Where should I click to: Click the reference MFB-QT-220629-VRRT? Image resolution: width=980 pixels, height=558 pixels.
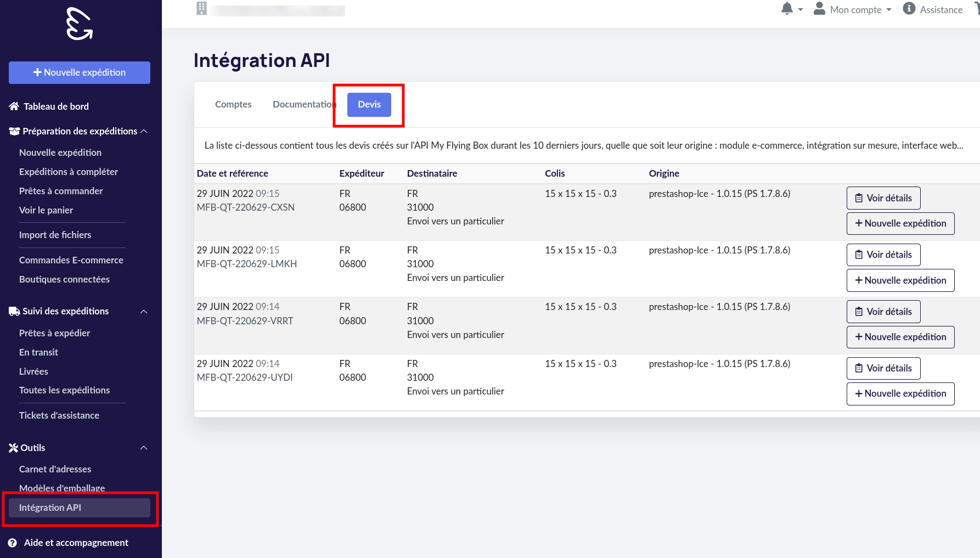245,321
